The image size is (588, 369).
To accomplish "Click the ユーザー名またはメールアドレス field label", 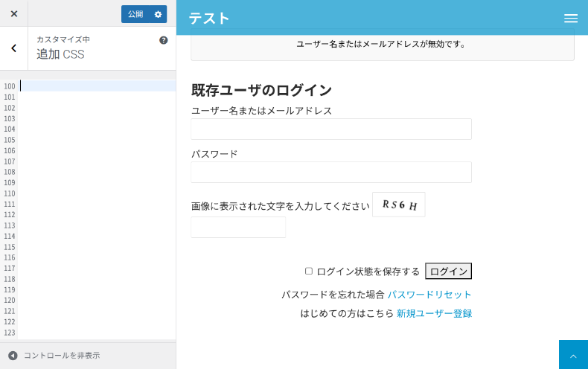I will [261, 111].
